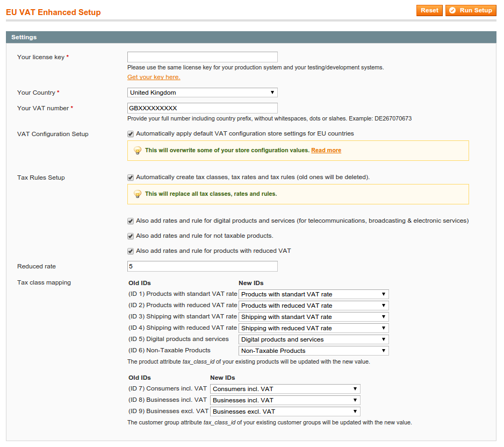Click the Reset button
This screenshot has height=447, width=504.
pos(429,10)
